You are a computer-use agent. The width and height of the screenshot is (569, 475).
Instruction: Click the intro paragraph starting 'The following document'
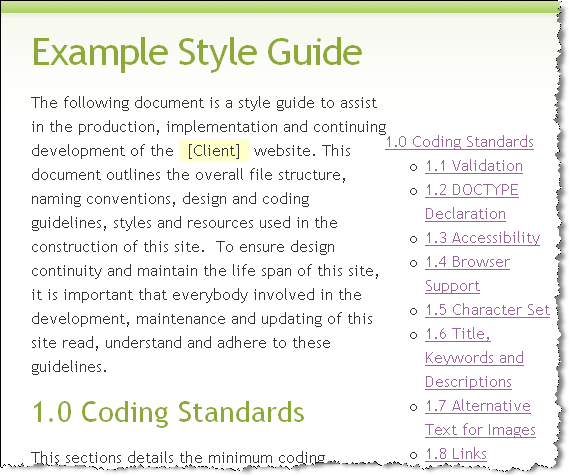coord(209,235)
